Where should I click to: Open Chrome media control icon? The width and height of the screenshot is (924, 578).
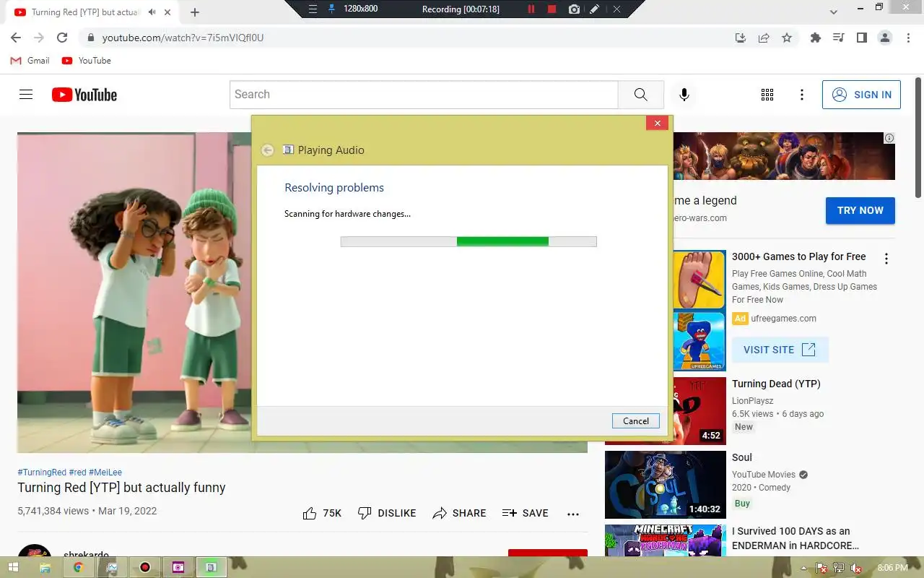click(x=839, y=38)
